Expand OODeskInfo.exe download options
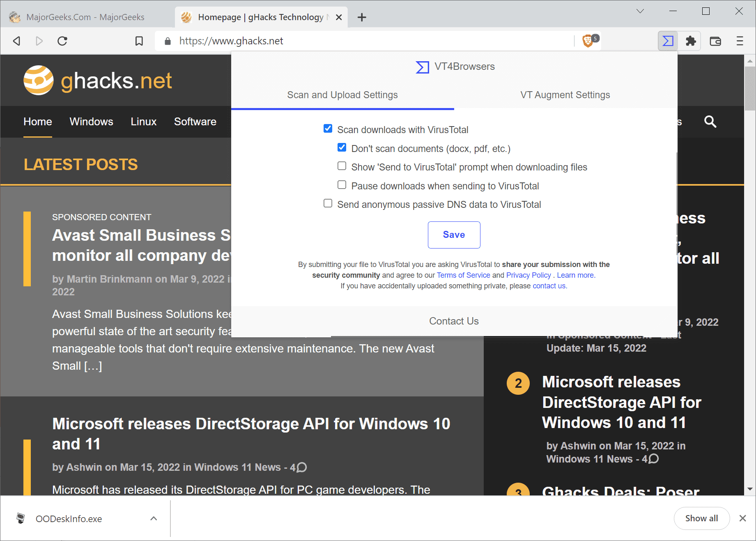Viewport: 756px width, 541px height. (154, 518)
